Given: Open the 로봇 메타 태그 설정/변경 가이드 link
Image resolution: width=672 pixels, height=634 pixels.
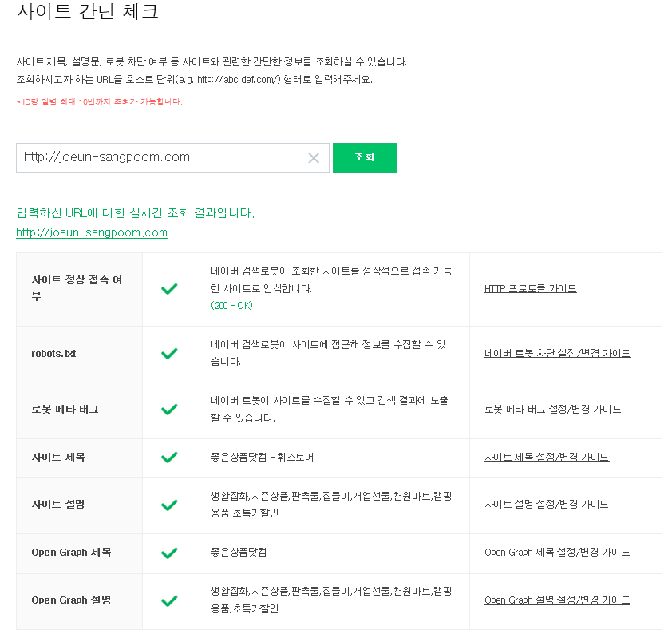Looking at the screenshot, I should (552, 410).
